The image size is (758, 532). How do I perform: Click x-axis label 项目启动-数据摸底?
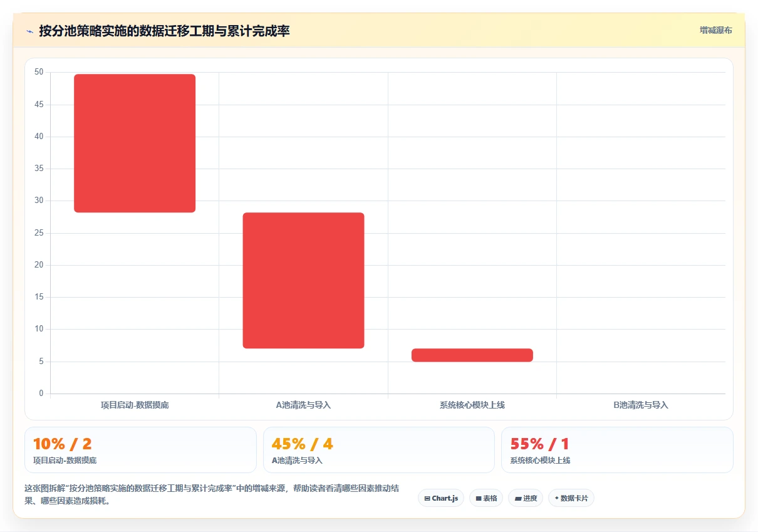135,405
